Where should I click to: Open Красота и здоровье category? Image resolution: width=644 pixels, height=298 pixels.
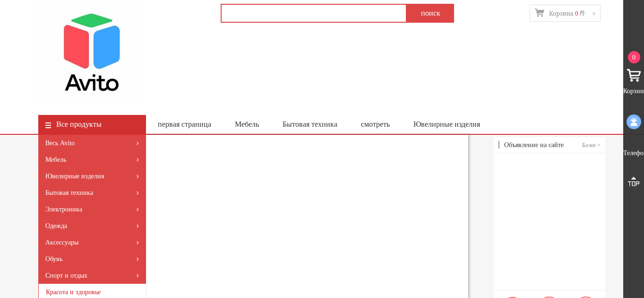pos(73,292)
